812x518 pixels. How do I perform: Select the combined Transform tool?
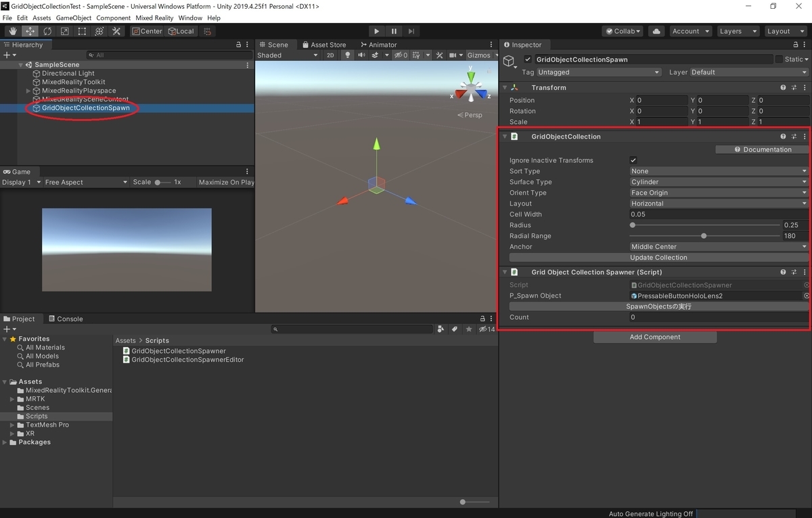[x=99, y=31]
